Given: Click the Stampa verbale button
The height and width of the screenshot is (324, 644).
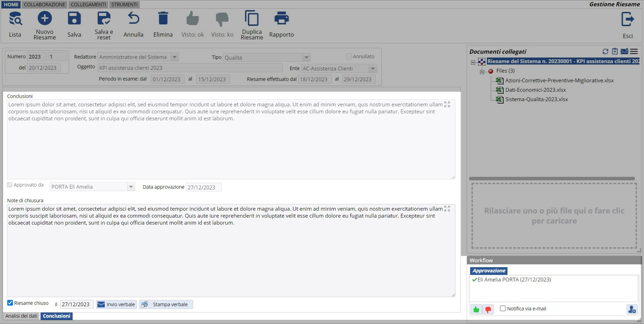Looking at the screenshot, I should [x=166, y=304].
